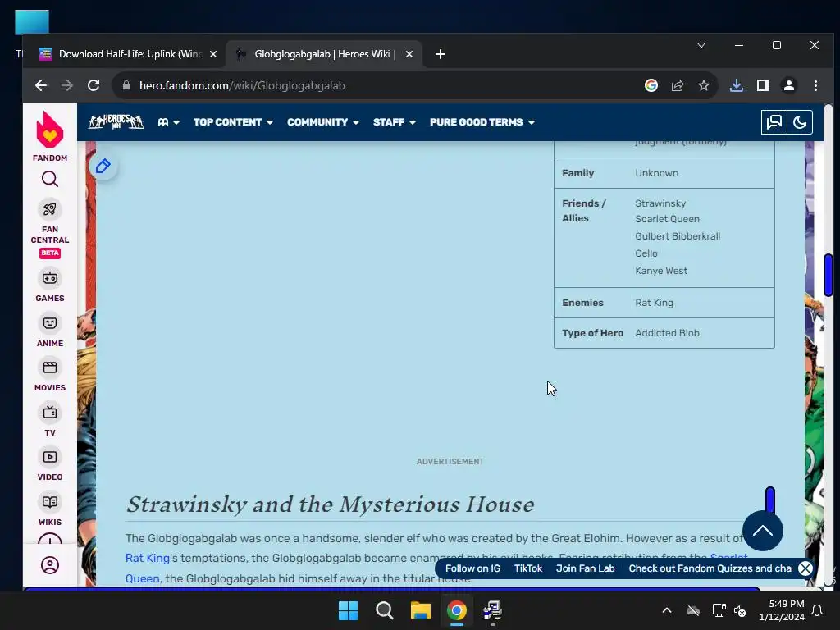Open the Movies sidebar icon
Viewport: 840px width, 630px height.
(50, 367)
